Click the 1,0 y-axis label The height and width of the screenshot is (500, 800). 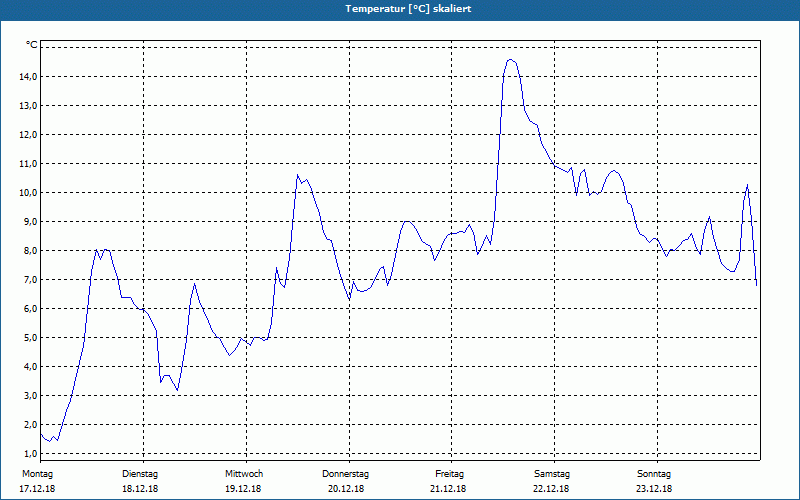coord(30,454)
